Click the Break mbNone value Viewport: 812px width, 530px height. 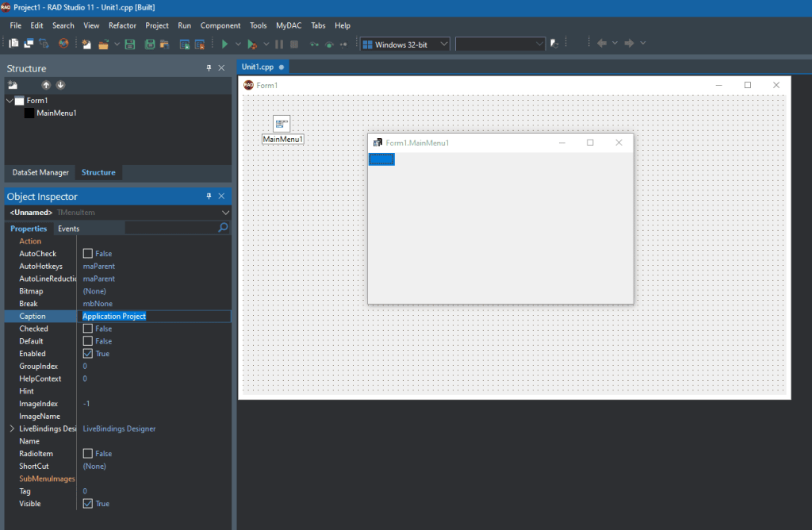tap(98, 304)
